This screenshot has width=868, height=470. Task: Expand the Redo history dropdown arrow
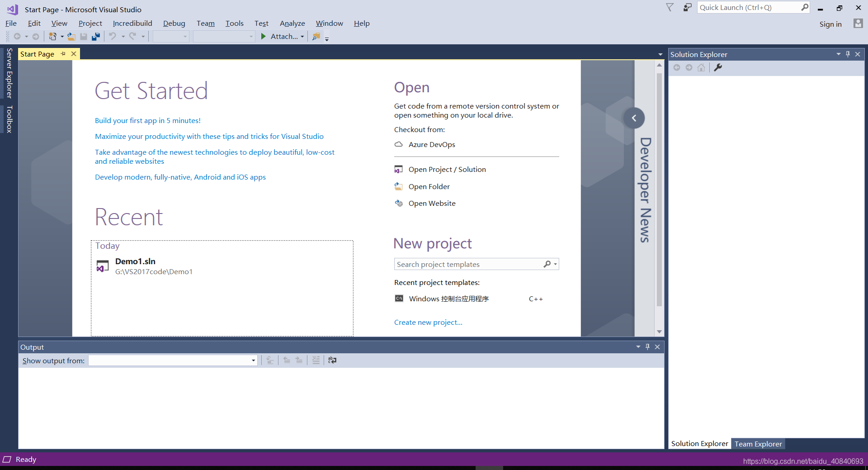[x=143, y=37]
